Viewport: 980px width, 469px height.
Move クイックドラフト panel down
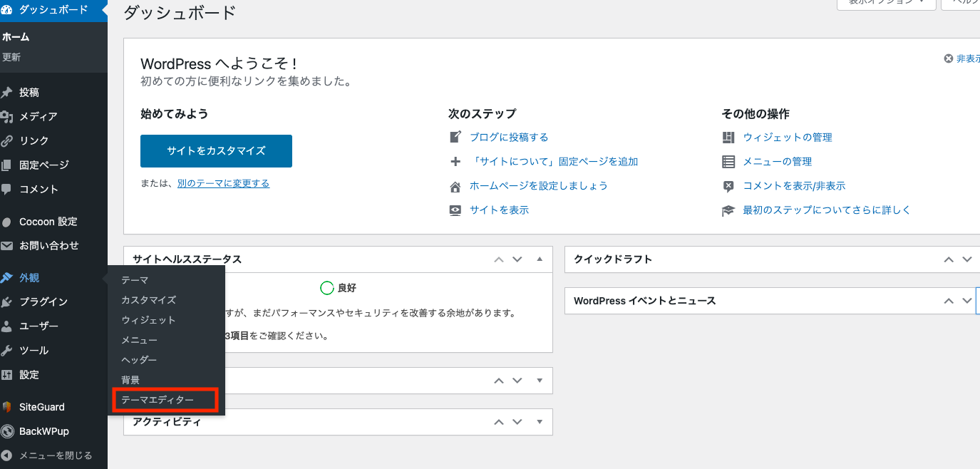(967, 259)
